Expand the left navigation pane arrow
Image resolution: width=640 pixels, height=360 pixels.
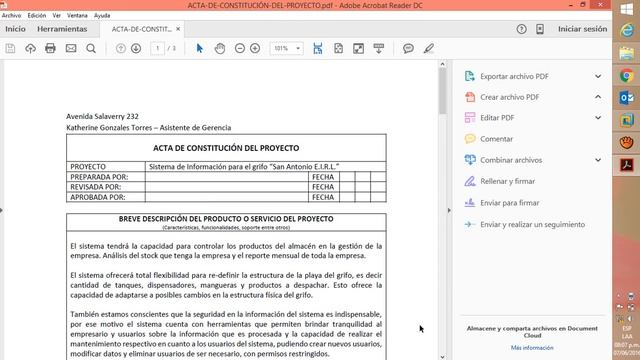(2, 211)
